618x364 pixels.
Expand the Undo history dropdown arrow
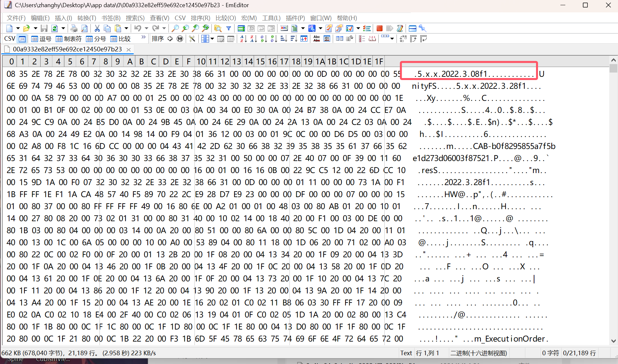click(146, 28)
